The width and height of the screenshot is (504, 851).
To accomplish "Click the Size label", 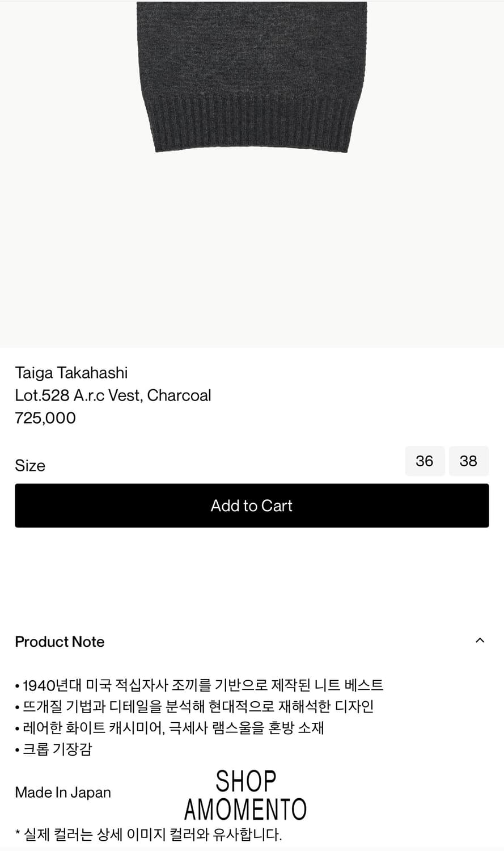I will pyautogui.click(x=30, y=466).
